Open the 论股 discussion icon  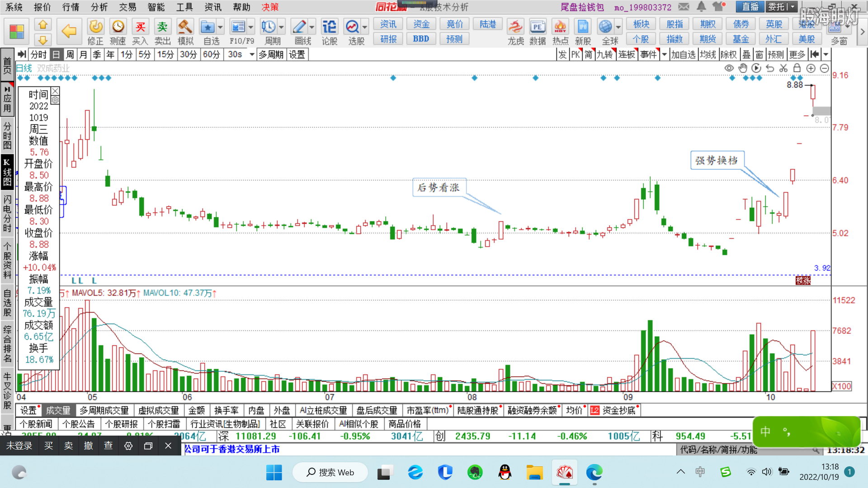[x=330, y=27]
